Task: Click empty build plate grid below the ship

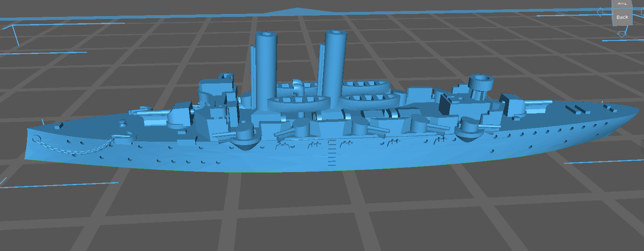Action: pyautogui.click(x=296, y=211)
